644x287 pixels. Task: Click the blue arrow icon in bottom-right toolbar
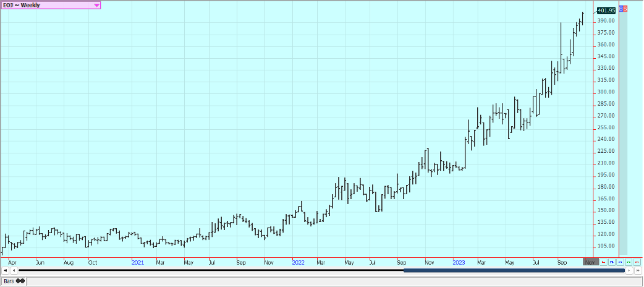coord(612,263)
